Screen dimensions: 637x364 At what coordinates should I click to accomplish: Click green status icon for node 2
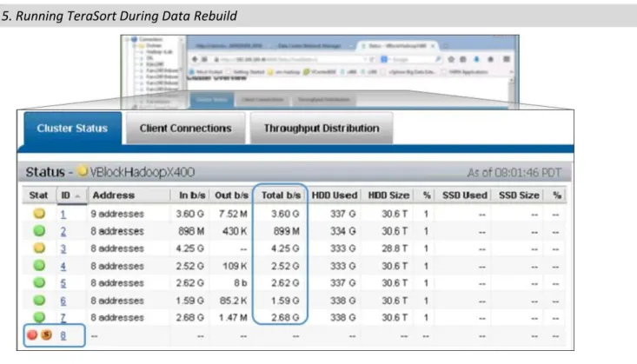tap(39, 231)
